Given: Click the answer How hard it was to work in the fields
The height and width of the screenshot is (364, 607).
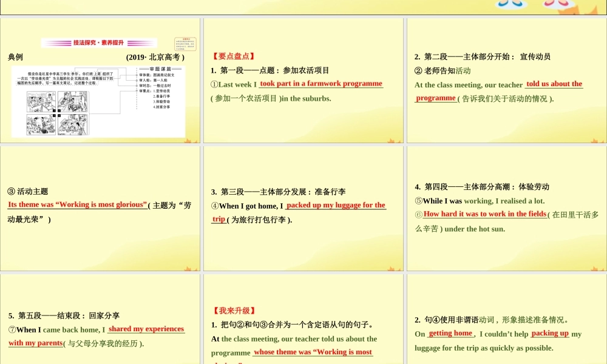Looking at the screenshot, I should 484,214.
